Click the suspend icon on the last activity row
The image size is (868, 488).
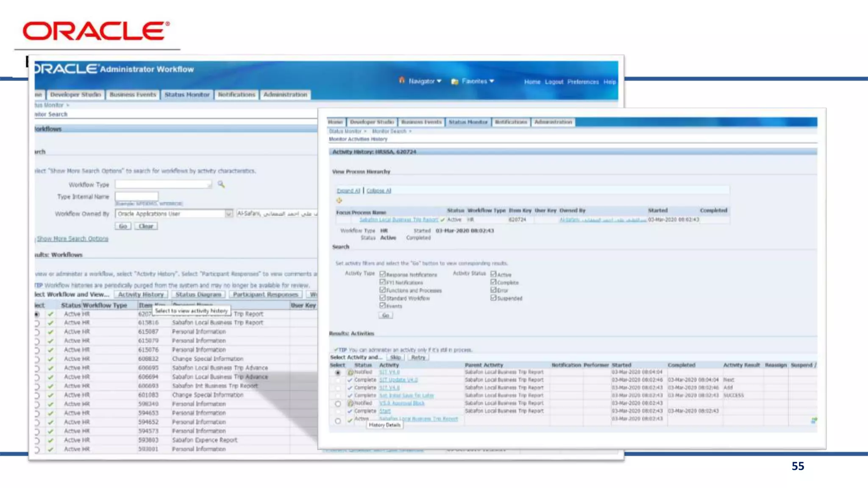point(814,420)
